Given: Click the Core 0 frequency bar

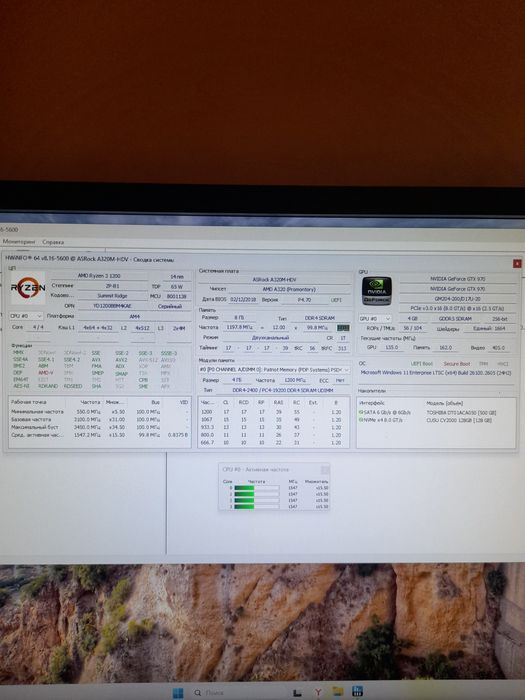Looking at the screenshot, I should (x=256, y=488).
